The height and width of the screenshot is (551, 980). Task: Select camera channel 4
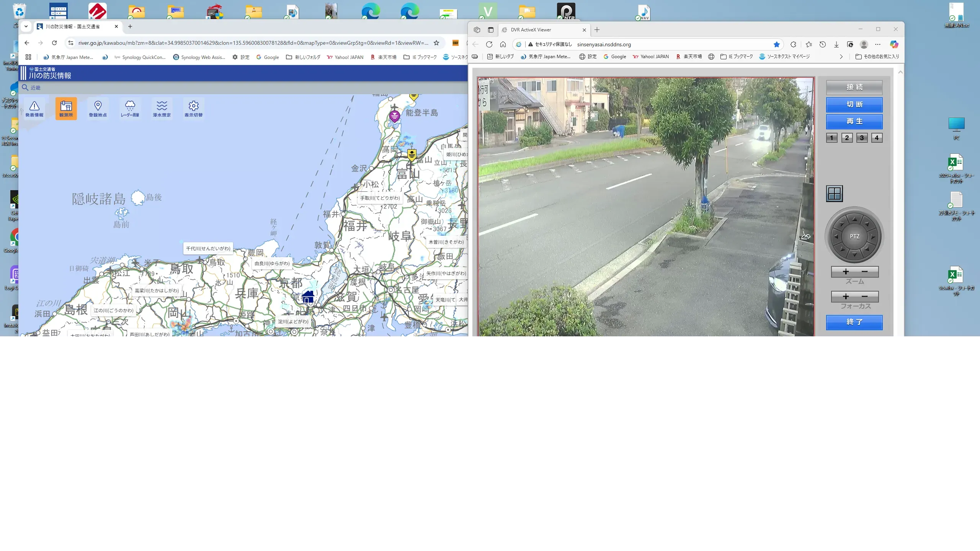tap(877, 138)
